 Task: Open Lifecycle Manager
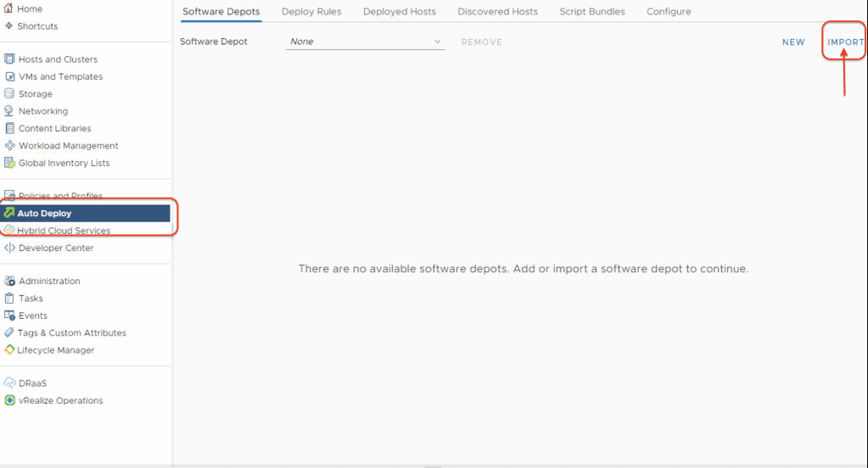pyautogui.click(x=55, y=350)
